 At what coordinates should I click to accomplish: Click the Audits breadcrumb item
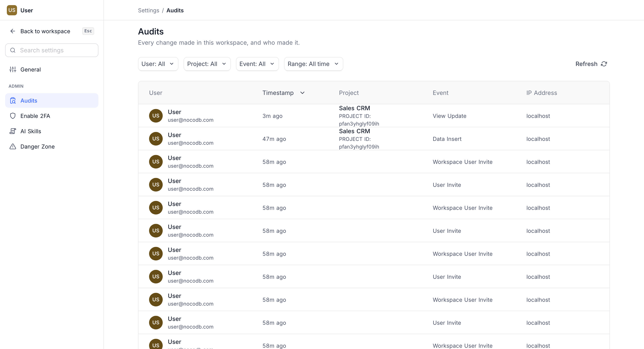(x=175, y=10)
